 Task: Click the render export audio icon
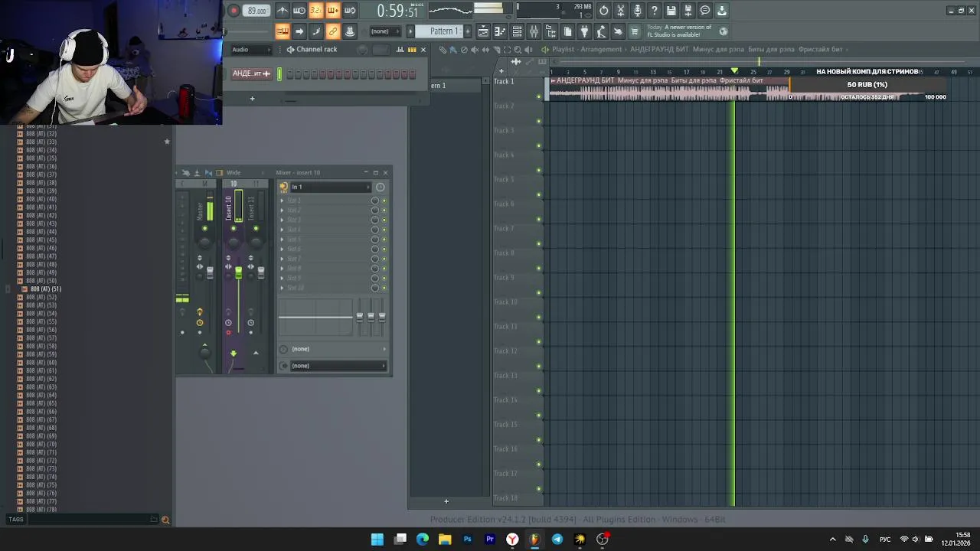tap(688, 10)
